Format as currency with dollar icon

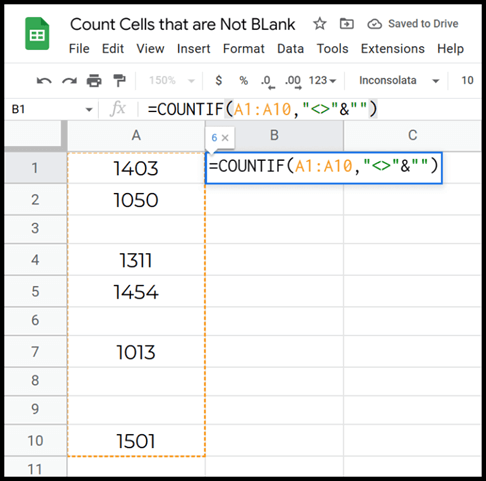[x=219, y=80]
